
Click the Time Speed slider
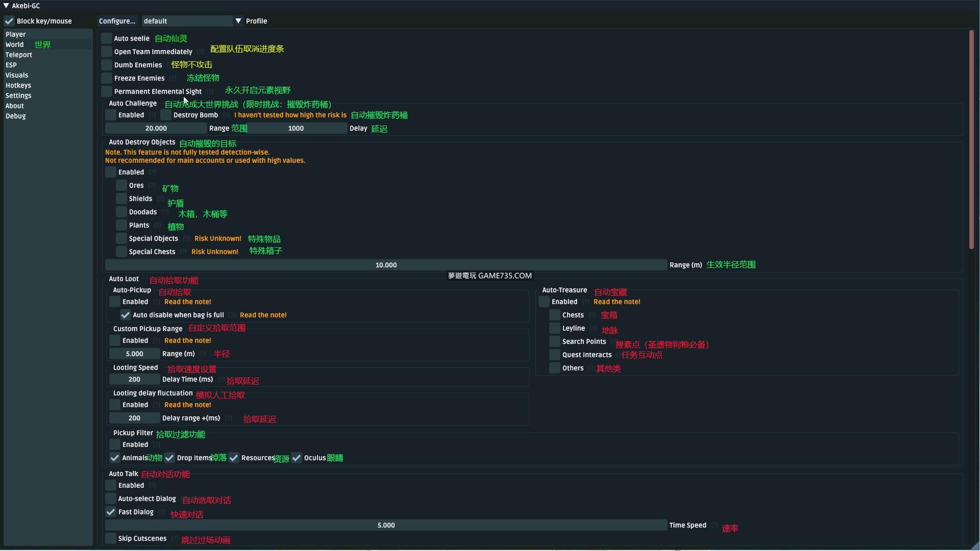click(x=386, y=525)
